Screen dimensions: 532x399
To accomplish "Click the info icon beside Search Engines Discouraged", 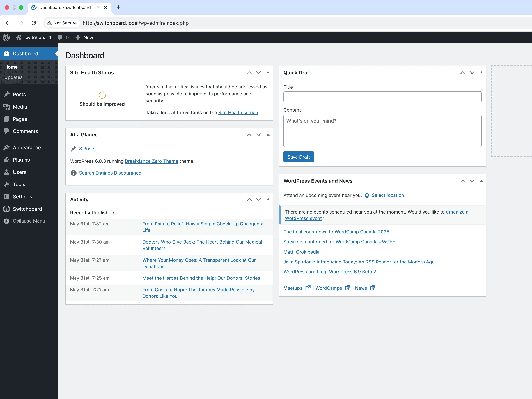I will point(74,173).
